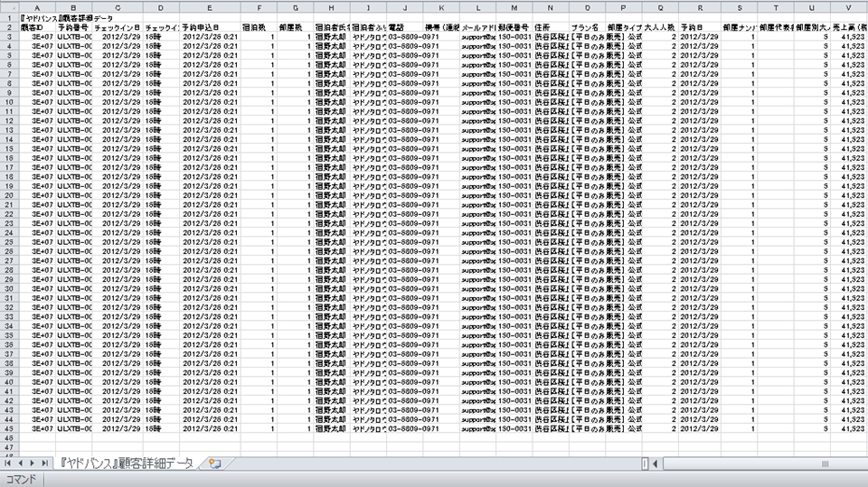Click the チェックイン日 header cell in column C

(x=118, y=27)
